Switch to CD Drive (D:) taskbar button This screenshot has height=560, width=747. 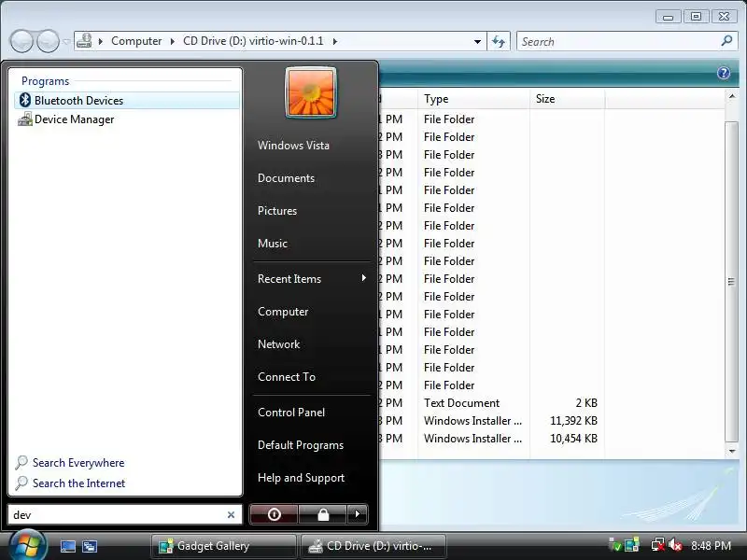[x=373, y=546]
